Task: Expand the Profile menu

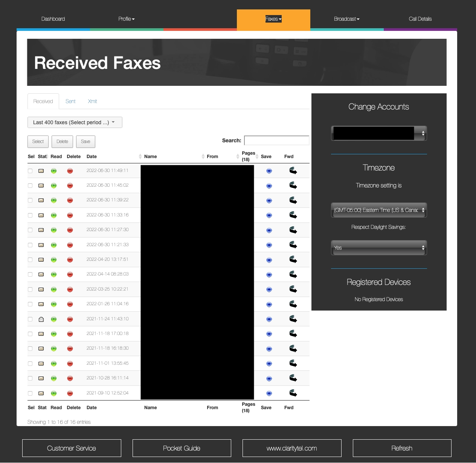Action: tap(127, 19)
